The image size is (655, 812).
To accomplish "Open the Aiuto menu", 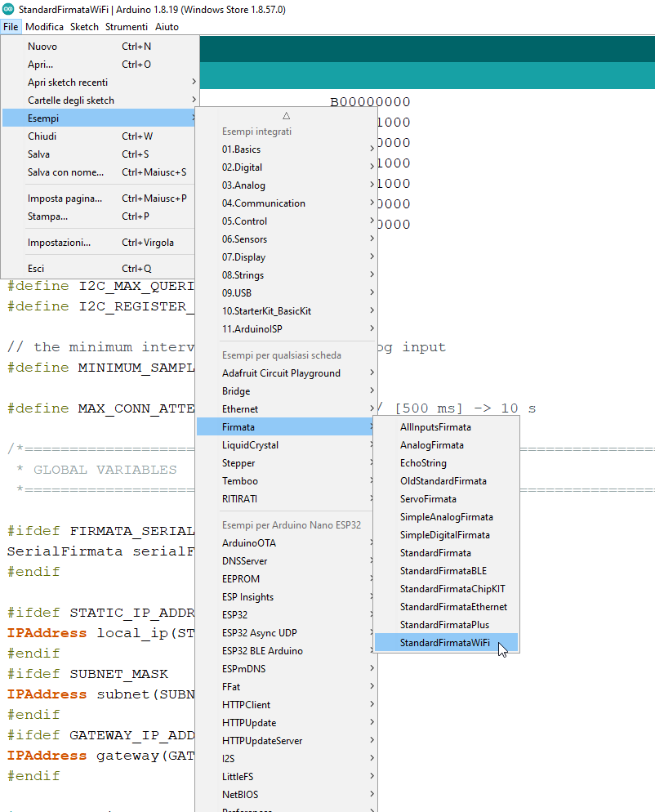I will (167, 27).
